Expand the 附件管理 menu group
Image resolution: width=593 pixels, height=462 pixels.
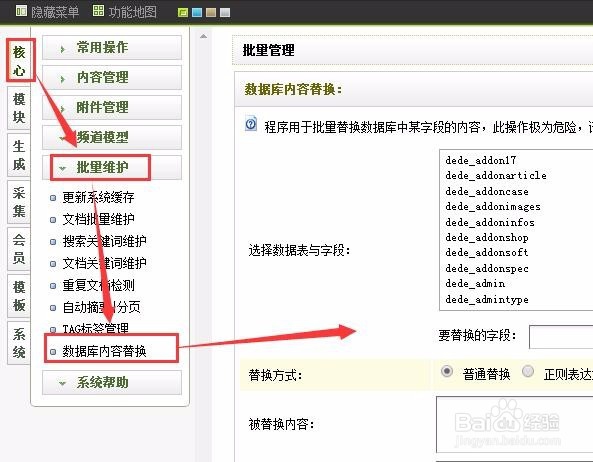pos(112,107)
